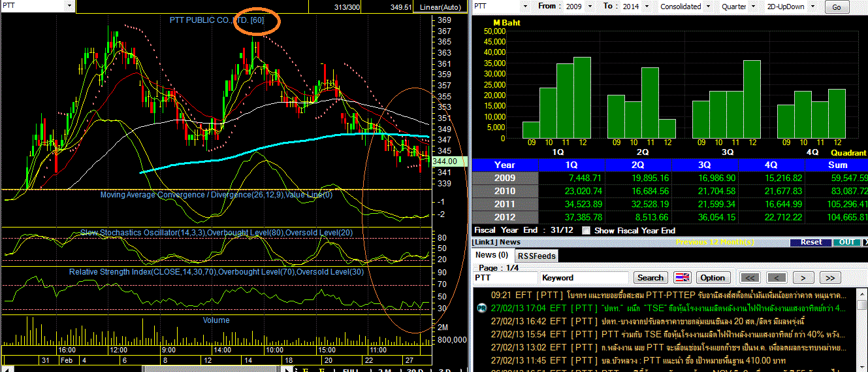868x372 pixels.
Task: Select the 2010 year row header
Action: coord(505,191)
